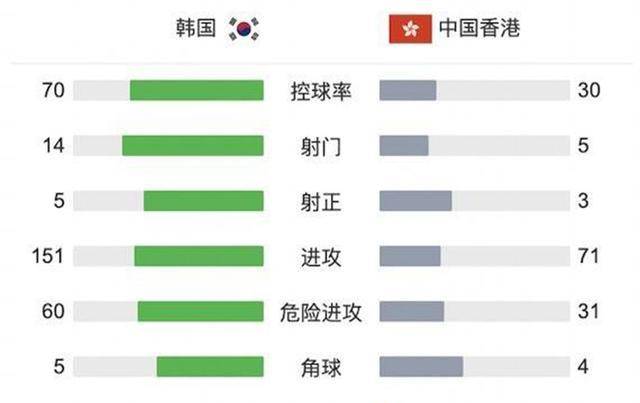Click Korea's possession value 70

53,90
